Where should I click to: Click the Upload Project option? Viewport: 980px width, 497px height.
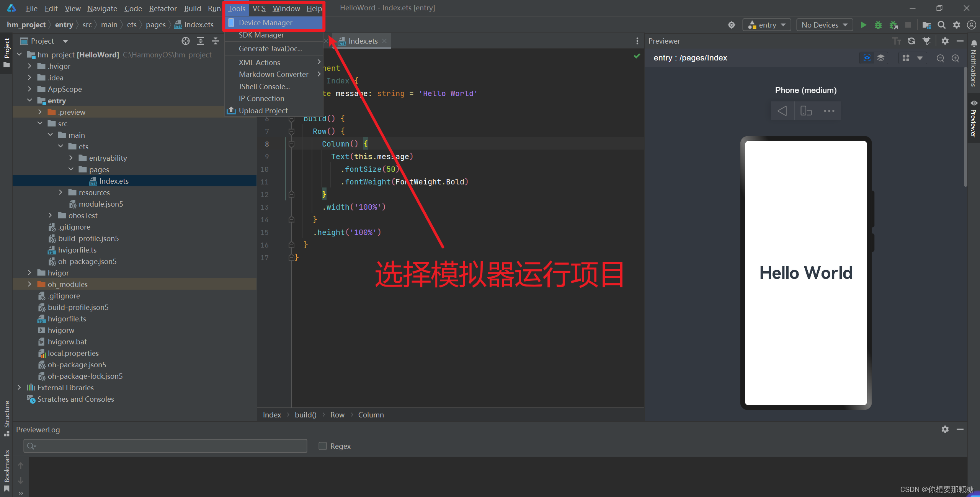[x=263, y=111]
